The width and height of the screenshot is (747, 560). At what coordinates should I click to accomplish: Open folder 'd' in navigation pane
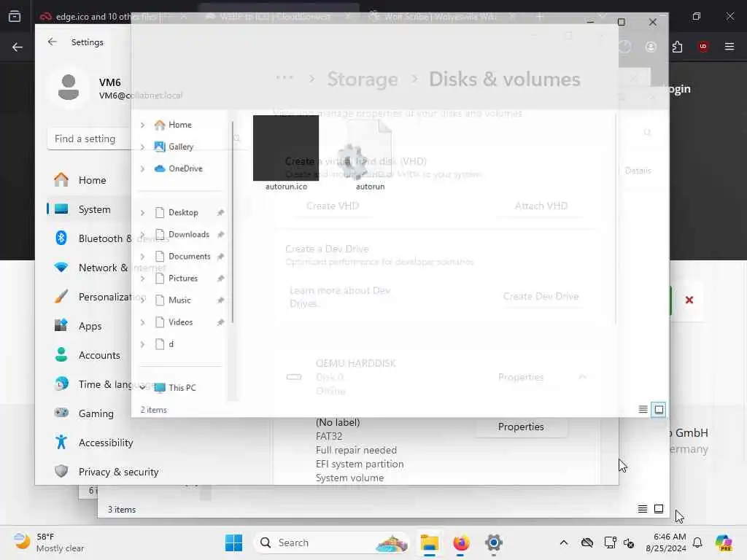[x=165, y=344]
